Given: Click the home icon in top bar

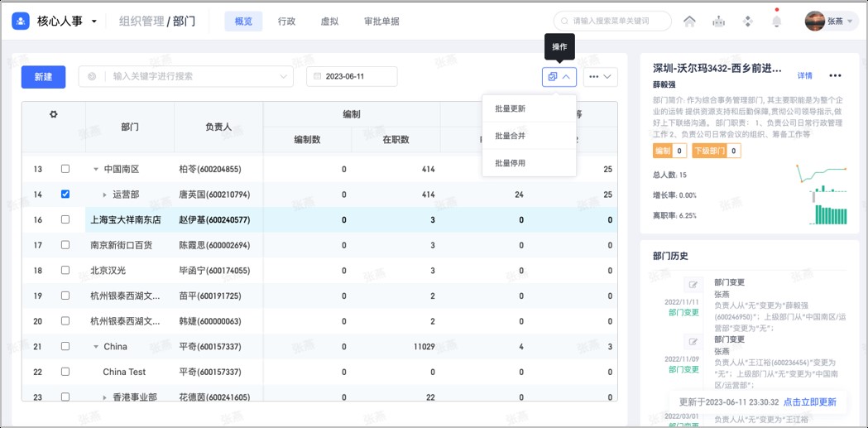Looking at the screenshot, I should pos(689,22).
